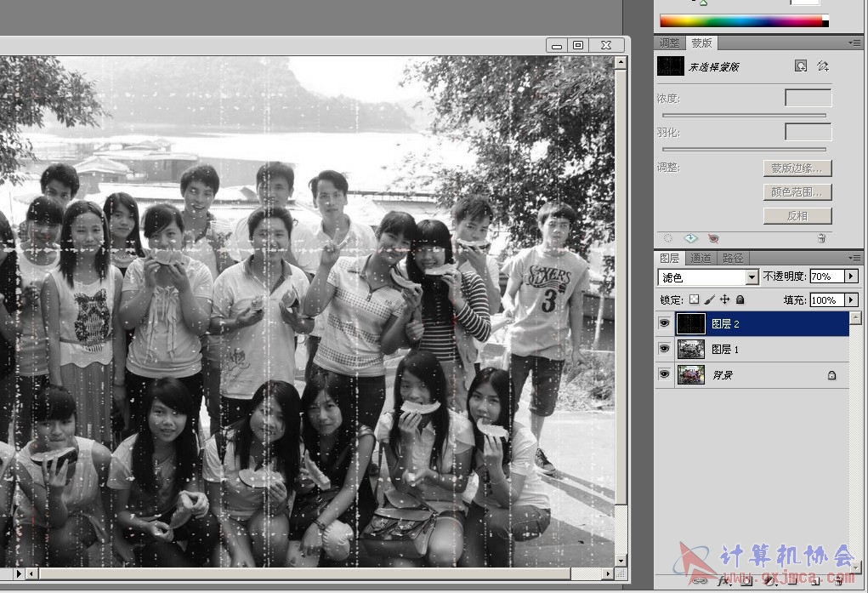The image size is (868, 593).
Task: Click the 颜色范围... button
Action: pyautogui.click(x=797, y=191)
